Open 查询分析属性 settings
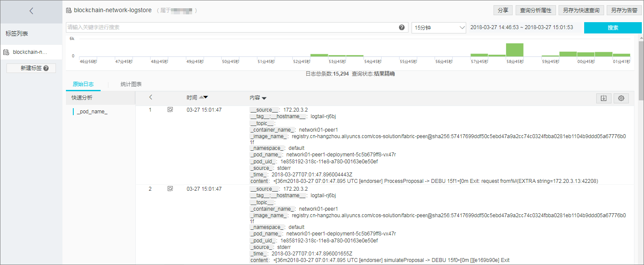 pos(536,10)
